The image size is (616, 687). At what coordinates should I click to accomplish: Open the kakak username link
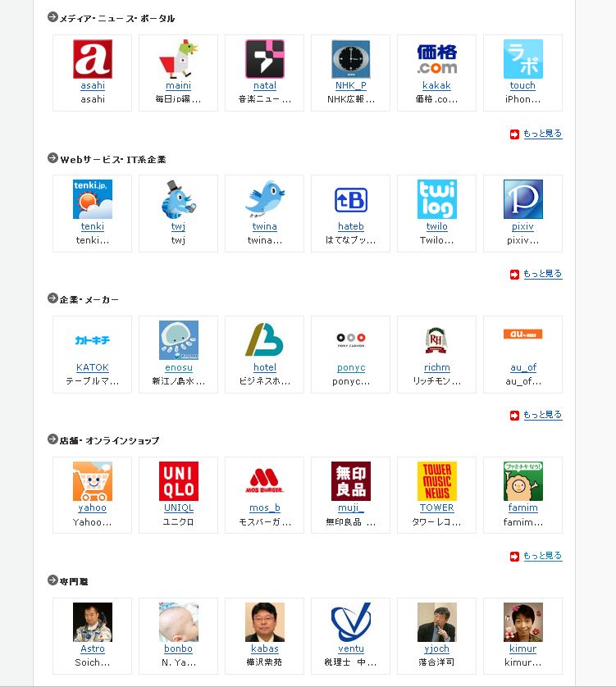[436, 85]
